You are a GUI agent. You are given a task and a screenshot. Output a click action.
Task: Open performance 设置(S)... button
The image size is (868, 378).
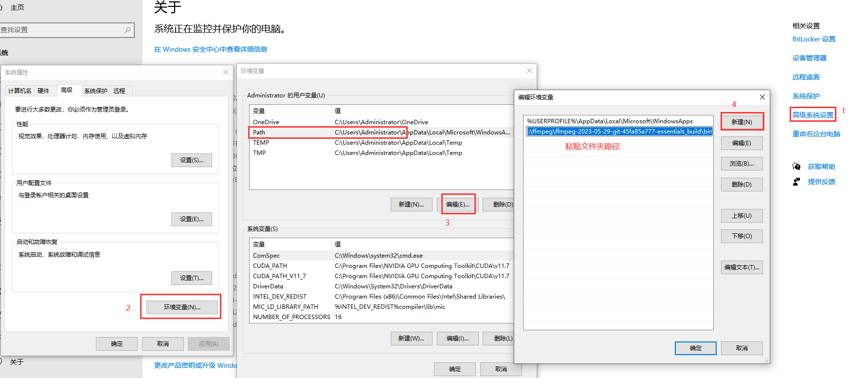[191, 160]
